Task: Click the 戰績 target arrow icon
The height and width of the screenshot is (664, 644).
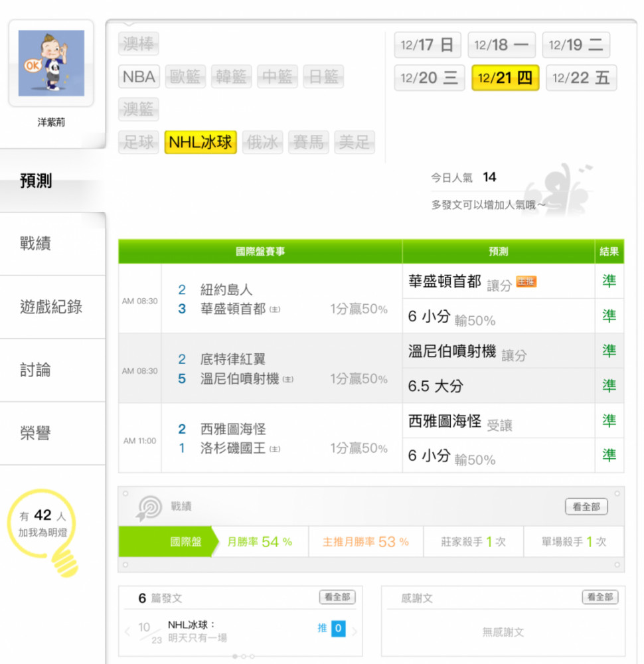Action: point(149,507)
